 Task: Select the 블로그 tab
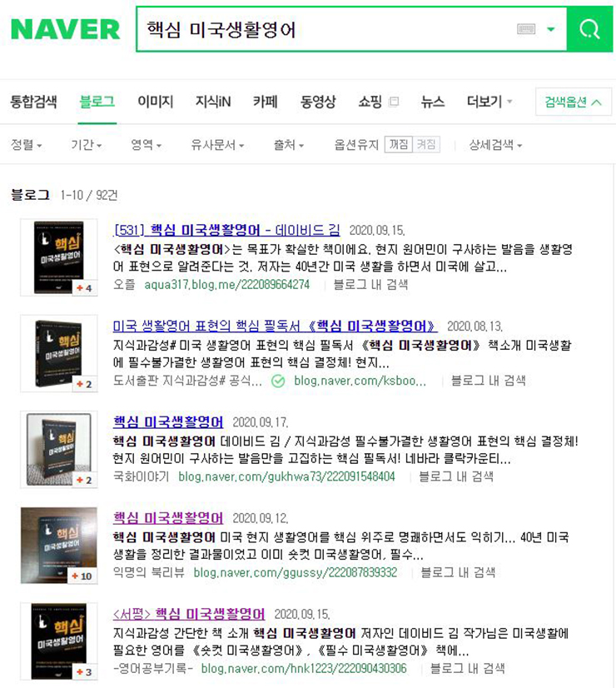click(97, 102)
